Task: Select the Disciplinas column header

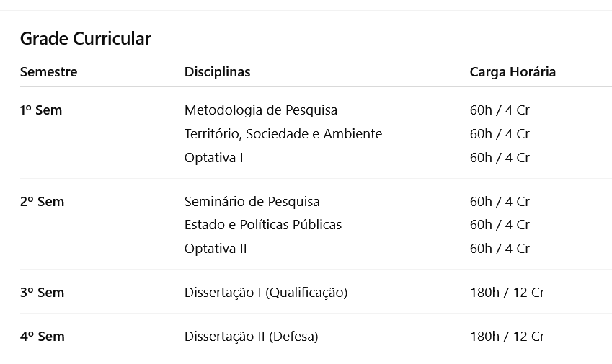Action: tap(217, 72)
